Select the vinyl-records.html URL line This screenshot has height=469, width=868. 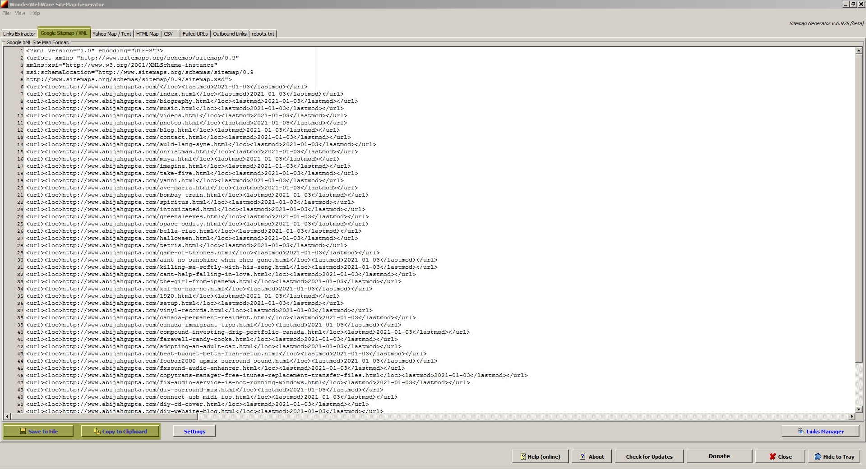pyautogui.click(x=199, y=310)
